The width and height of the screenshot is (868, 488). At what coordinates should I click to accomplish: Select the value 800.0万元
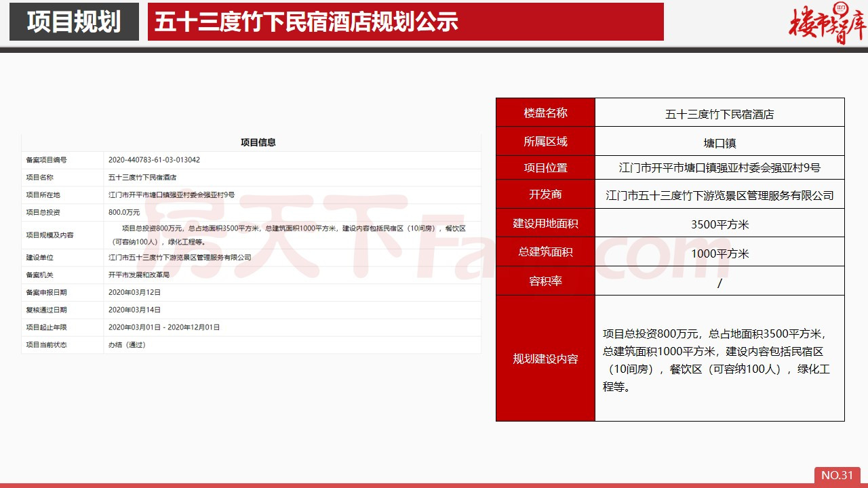coord(123,212)
